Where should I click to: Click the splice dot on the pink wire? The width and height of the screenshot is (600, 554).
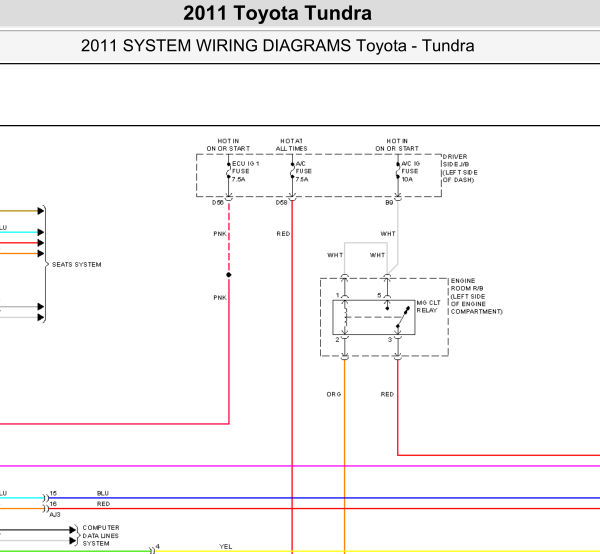pyautogui.click(x=229, y=275)
